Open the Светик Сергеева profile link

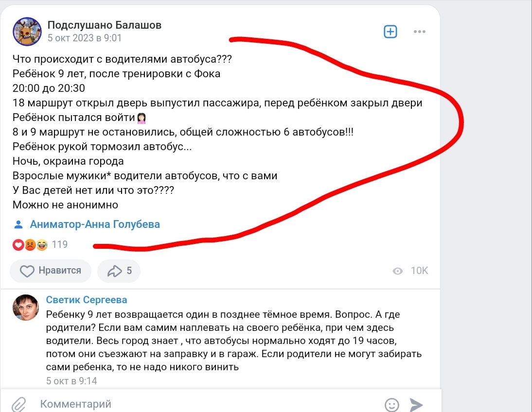[x=87, y=300]
